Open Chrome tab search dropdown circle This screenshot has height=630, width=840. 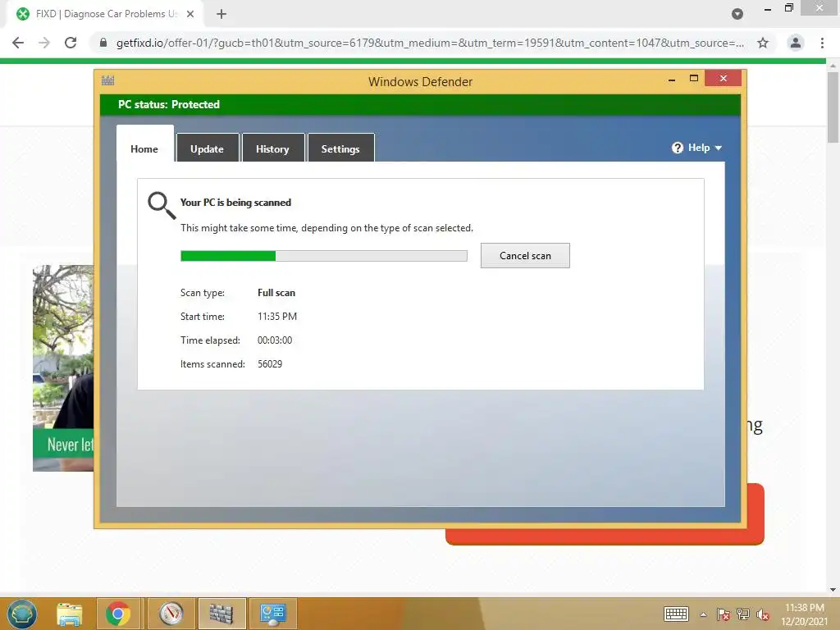click(x=737, y=14)
